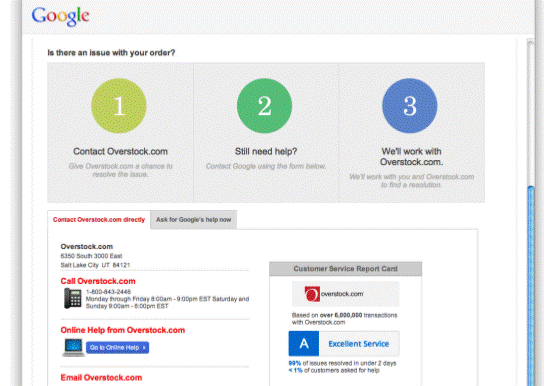Click the Customer Service Report Card header
This screenshot has height=386, width=560.
(345, 269)
